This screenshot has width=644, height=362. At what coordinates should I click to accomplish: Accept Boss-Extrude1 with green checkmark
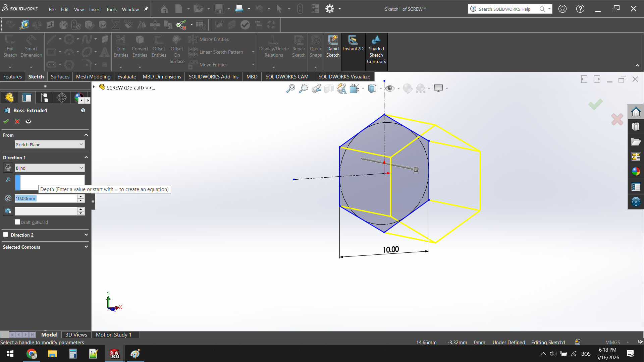tap(6, 121)
